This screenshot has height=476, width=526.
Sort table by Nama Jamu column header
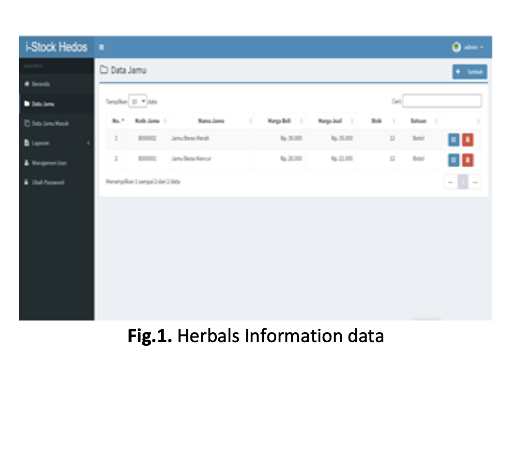(211, 121)
